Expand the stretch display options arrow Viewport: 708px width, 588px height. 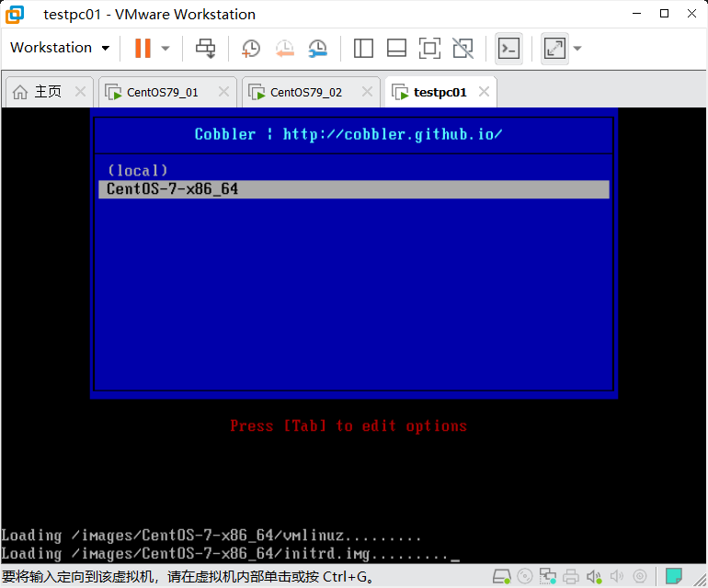pyautogui.click(x=577, y=48)
